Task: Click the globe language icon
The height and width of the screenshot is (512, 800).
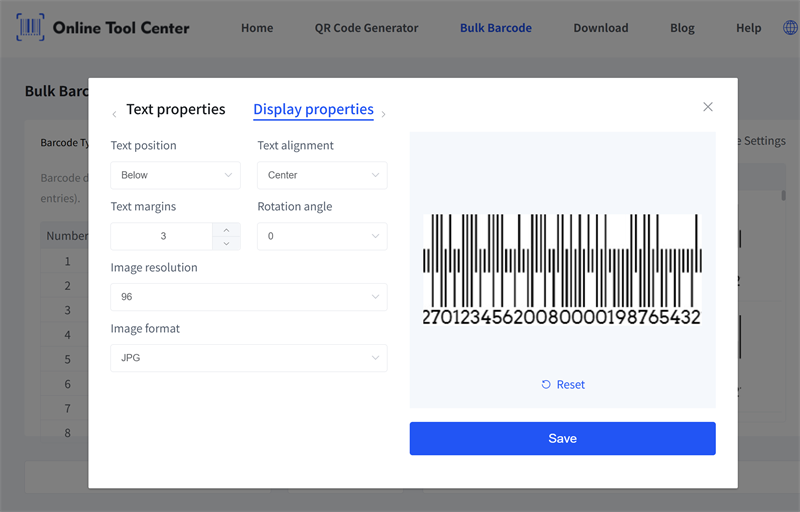Action: [x=790, y=28]
